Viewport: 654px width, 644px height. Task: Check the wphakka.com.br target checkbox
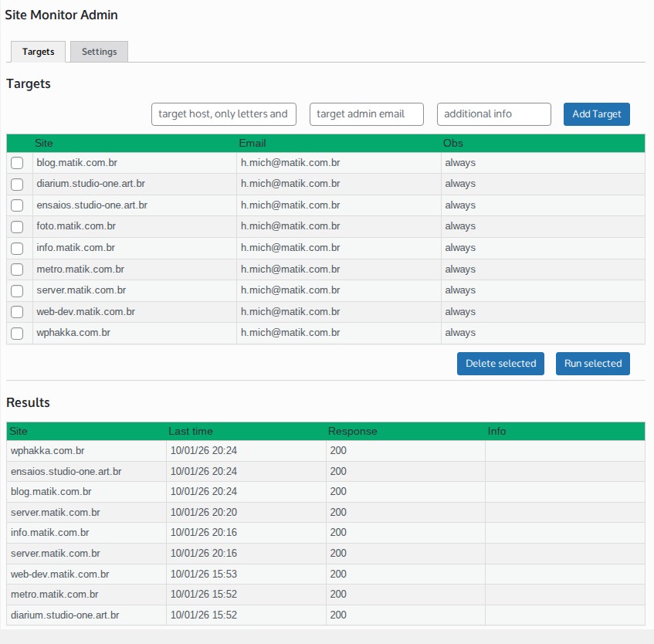click(x=17, y=333)
